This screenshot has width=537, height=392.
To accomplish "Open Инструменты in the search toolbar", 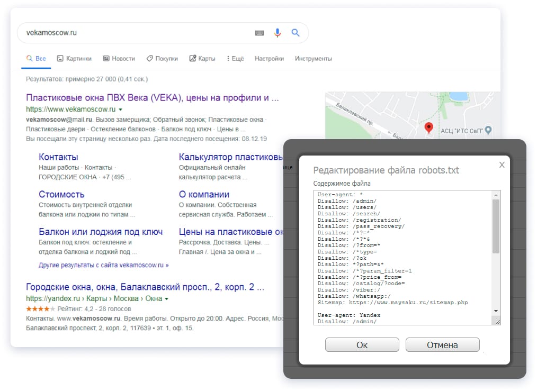I will (x=314, y=59).
